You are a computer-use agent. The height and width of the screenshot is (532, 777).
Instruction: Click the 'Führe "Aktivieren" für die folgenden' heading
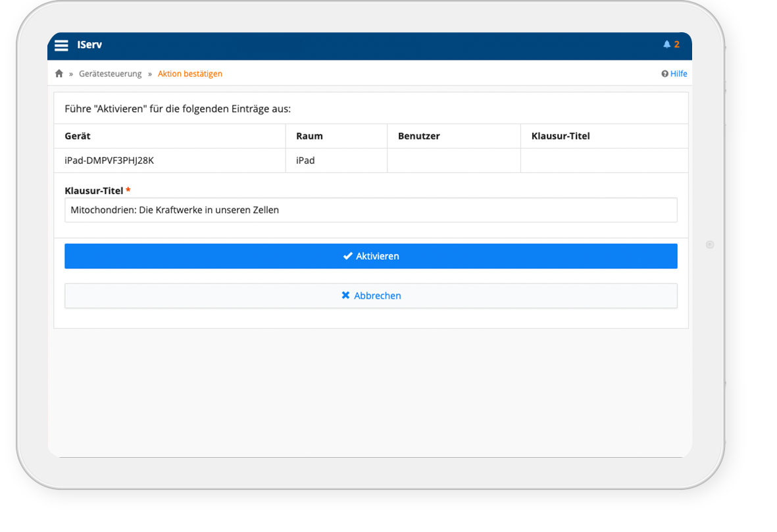click(178, 109)
